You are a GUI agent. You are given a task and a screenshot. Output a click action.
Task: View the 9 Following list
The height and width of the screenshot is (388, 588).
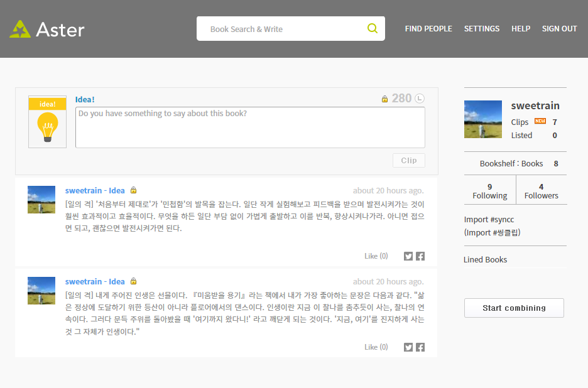pos(490,191)
